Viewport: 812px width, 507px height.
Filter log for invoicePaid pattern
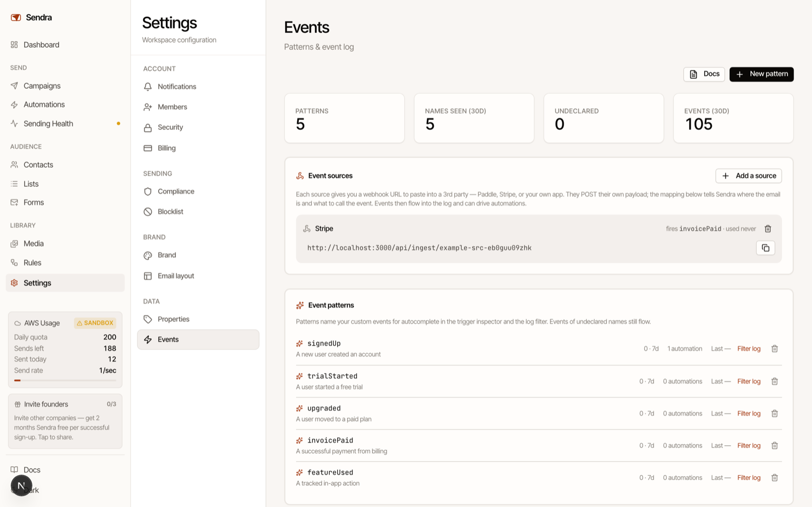(749, 446)
